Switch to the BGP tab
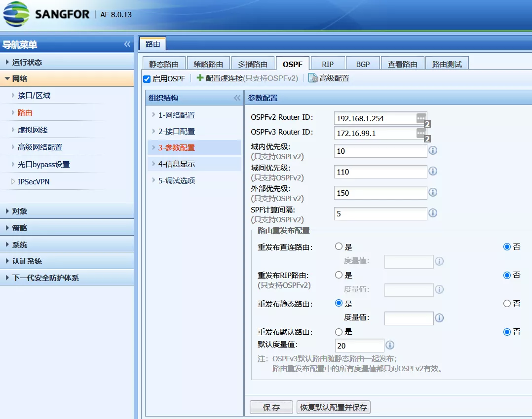The image size is (532, 419). coord(363,64)
